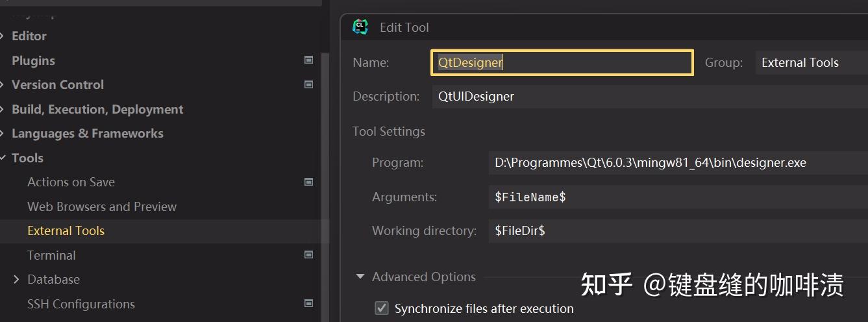Click the CLion logo icon in Edit Tool title

[x=360, y=27]
